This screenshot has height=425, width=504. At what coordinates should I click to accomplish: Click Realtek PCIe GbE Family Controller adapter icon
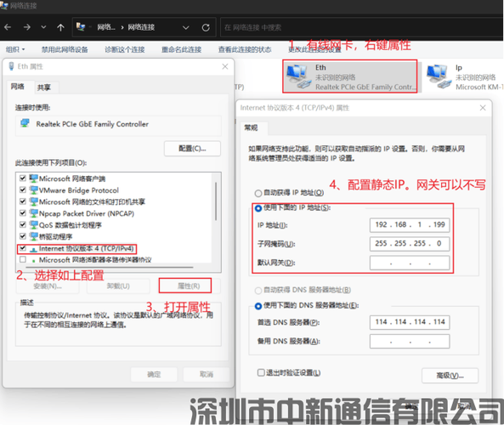pyautogui.click(x=25, y=123)
